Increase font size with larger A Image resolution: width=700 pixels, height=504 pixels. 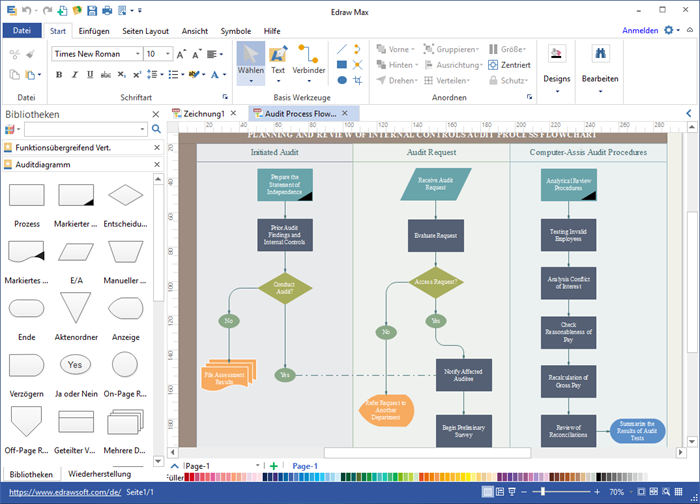180,54
